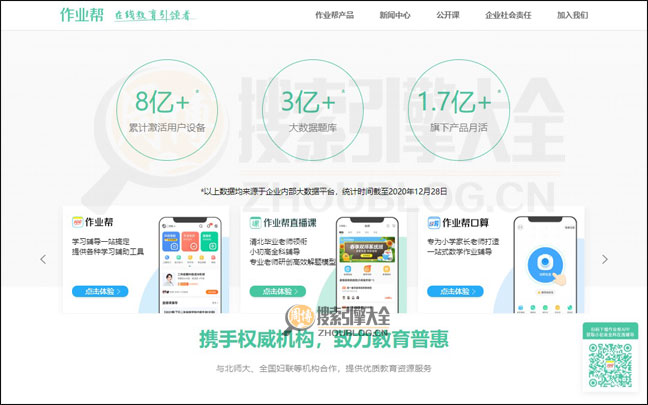Open the 公开课 navigation item
Viewport: 648px width, 405px height.
pyautogui.click(x=448, y=15)
